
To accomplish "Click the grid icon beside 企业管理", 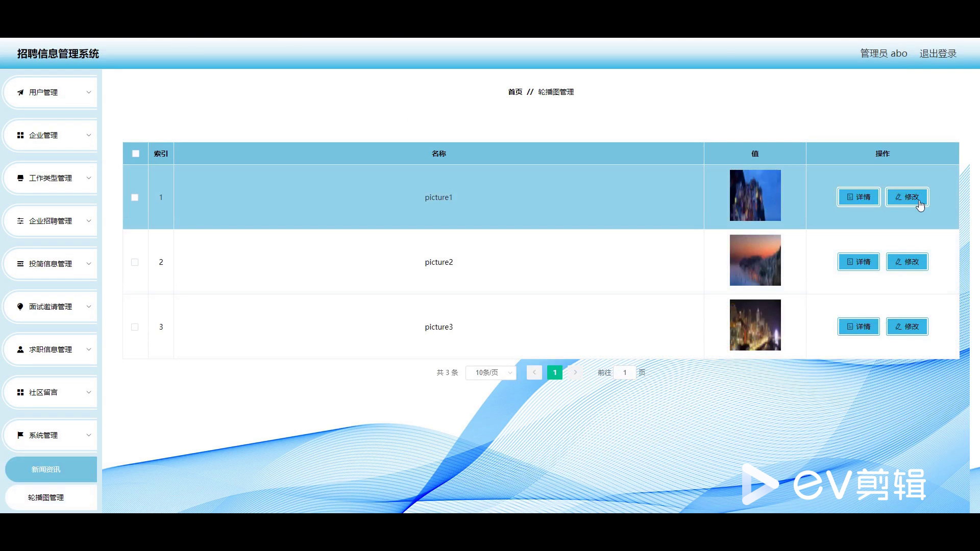I will 20,135.
